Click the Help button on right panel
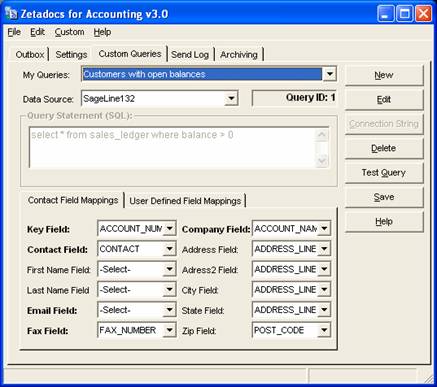Viewport: 437px width, 387px height. [x=384, y=221]
